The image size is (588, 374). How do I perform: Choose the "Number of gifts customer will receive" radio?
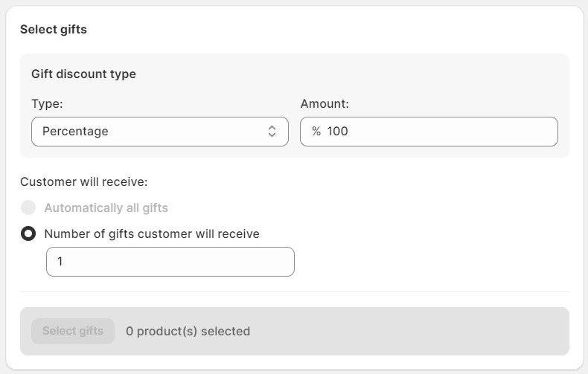click(x=28, y=233)
